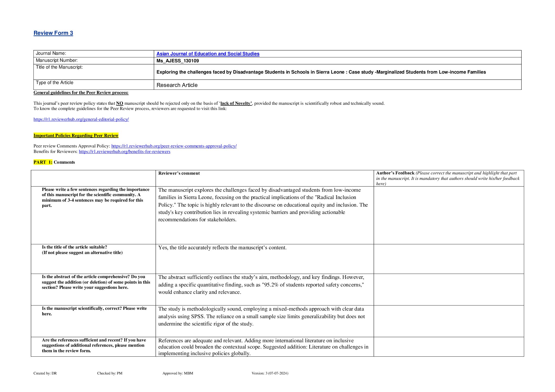This screenshot has height=392, width=555.
Task: Click manuscript number Ms_AJESS_130109
Action: [x=177, y=61]
